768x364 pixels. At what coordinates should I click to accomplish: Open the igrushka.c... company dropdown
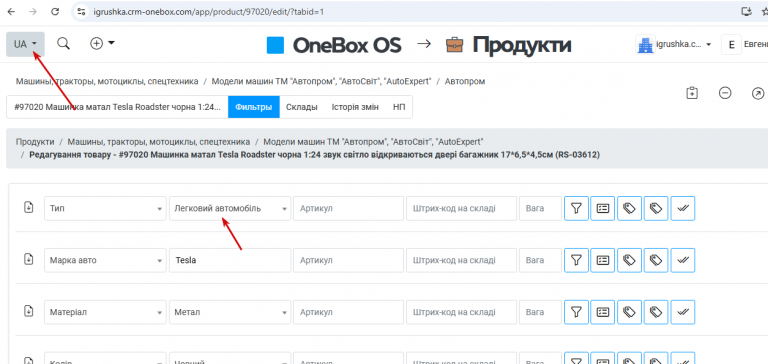click(x=674, y=45)
